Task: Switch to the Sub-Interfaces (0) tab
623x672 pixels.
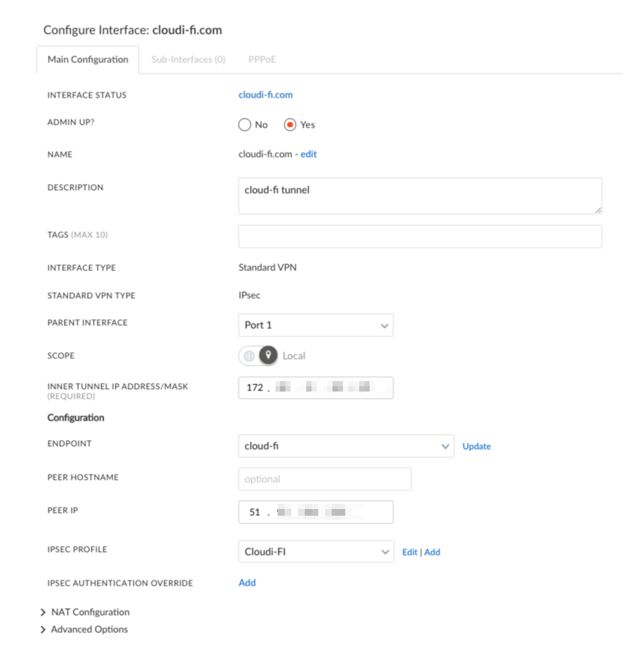Action: click(x=188, y=59)
